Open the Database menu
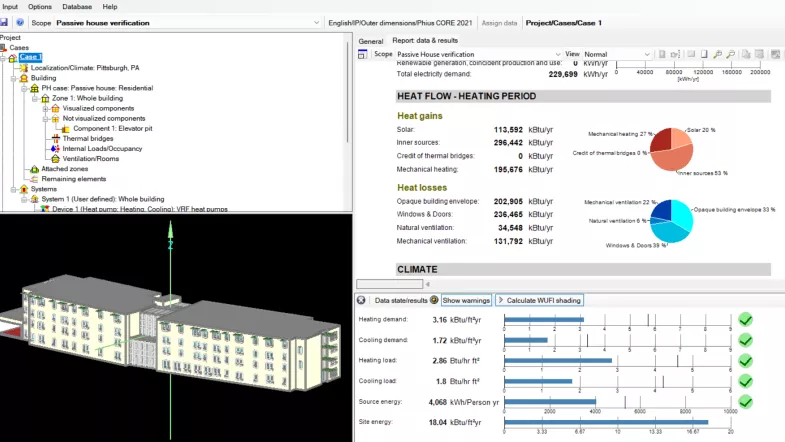This screenshot has width=785, height=442. point(77,6)
